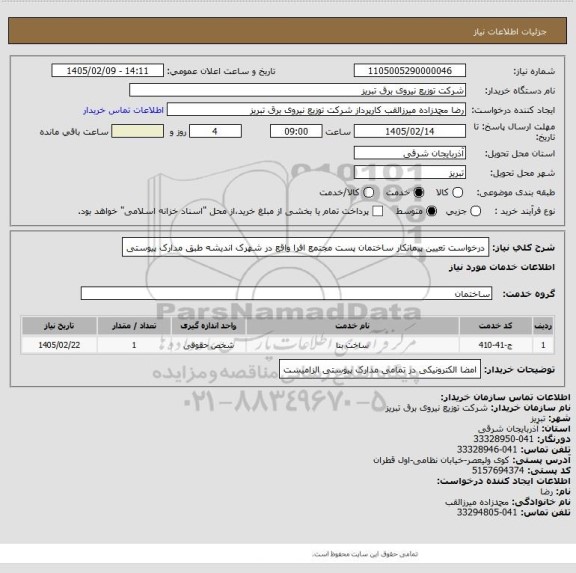Screen dimensions: 576x573
Task: Click the request creator name field
Action: coord(316,110)
